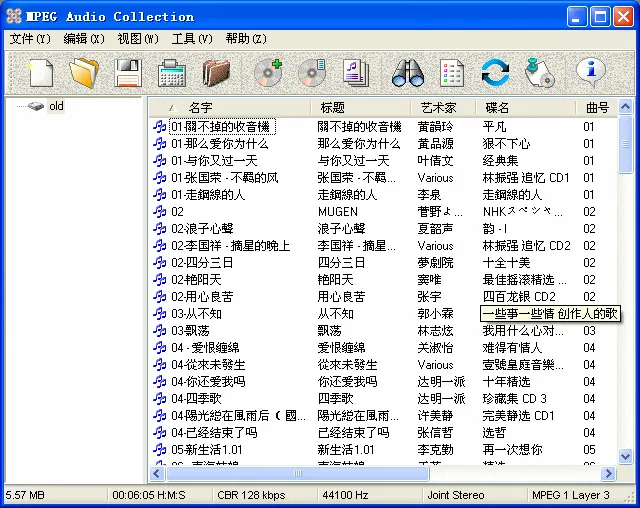Screen dimensions: 640x508
Task: Click the note icon beside 01-走鋼線的人
Action: [159, 195]
